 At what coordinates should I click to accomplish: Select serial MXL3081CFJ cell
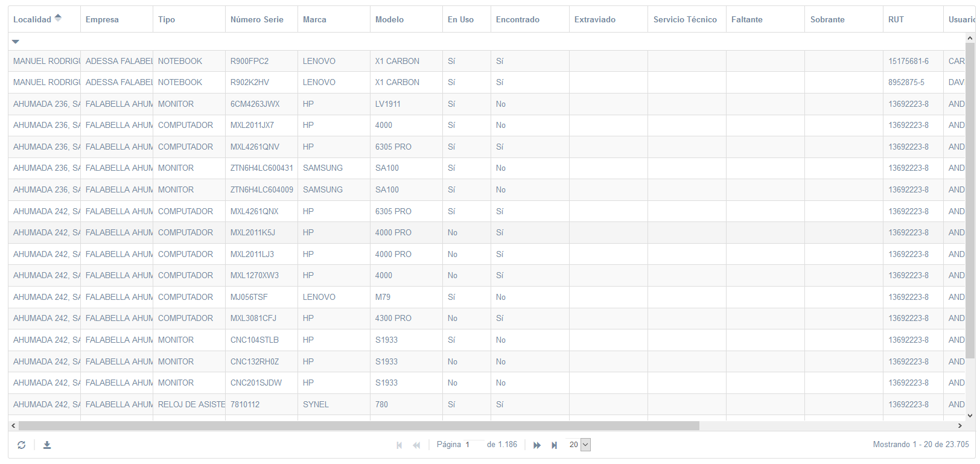261,318
